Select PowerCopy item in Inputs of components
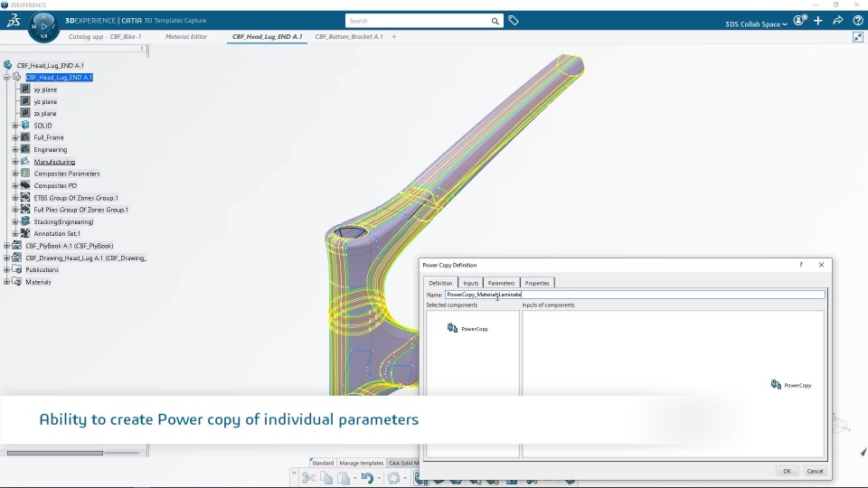Viewport: 868px width, 488px height. 791,385
